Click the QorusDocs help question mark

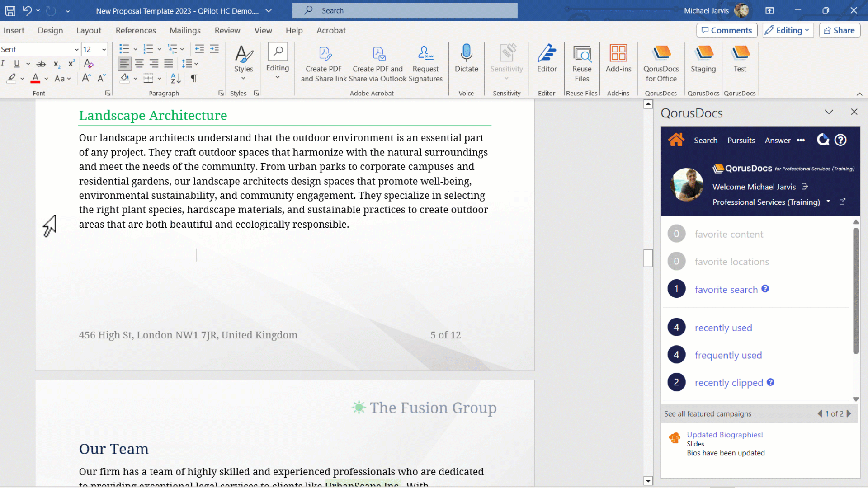coord(840,140)
